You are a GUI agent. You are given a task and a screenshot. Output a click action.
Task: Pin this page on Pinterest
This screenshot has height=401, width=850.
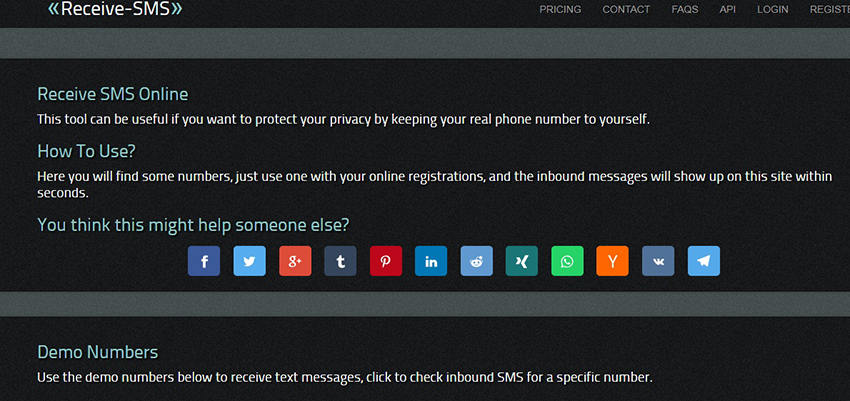(385, 261)
